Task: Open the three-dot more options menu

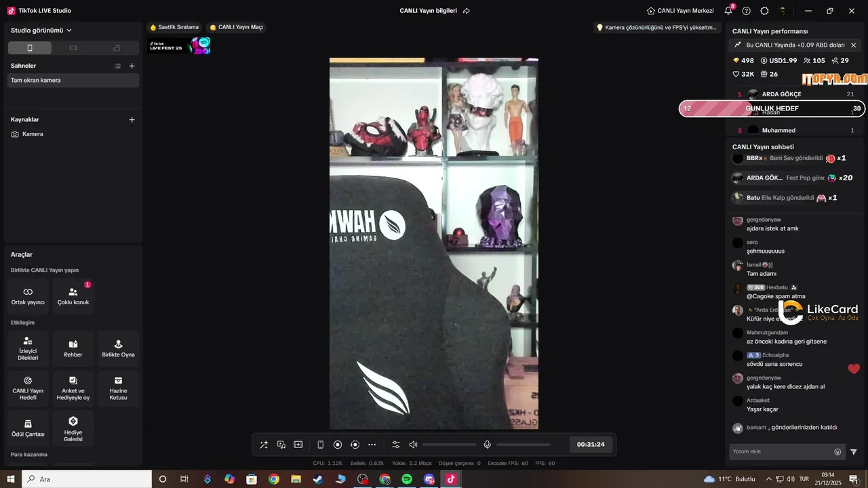Action: pyautogui.click(x=372, y=445)
